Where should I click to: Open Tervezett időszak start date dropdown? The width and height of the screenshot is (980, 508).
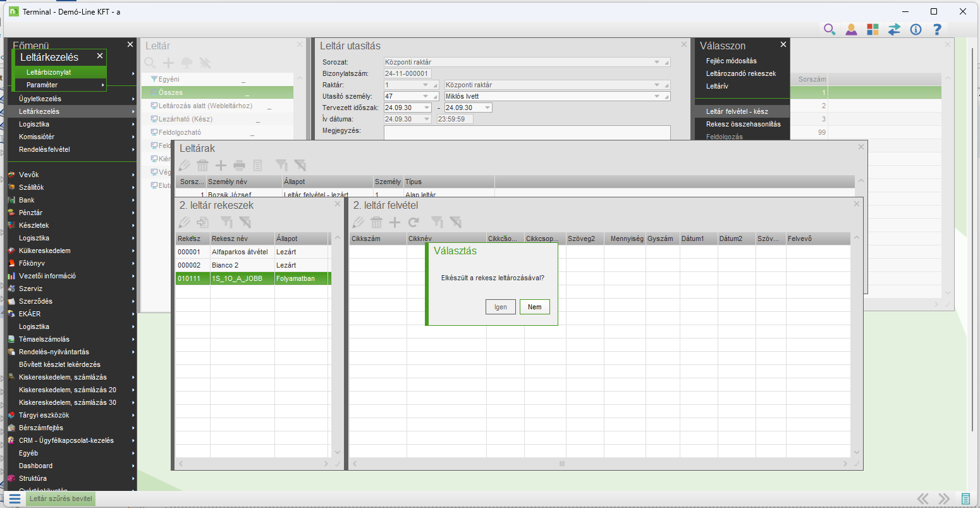[x=426, y=108]
